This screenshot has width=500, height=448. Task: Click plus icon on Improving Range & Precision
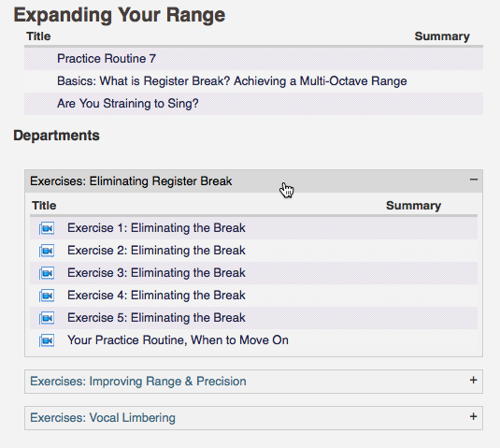474,380
